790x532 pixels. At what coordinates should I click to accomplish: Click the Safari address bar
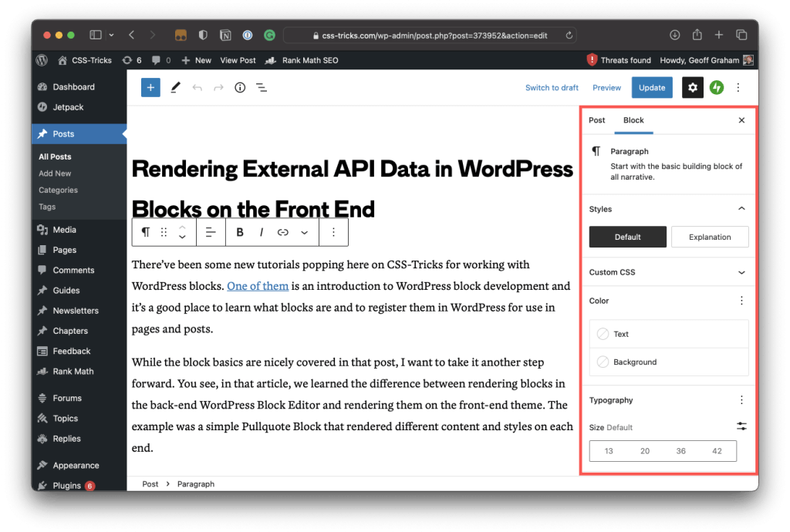pyautogui.click(x=430, y=35)
